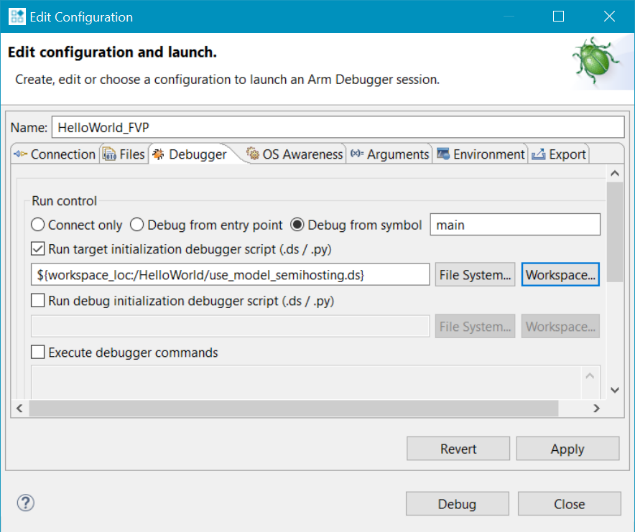Select the Connect only radio option

(39, 225)
